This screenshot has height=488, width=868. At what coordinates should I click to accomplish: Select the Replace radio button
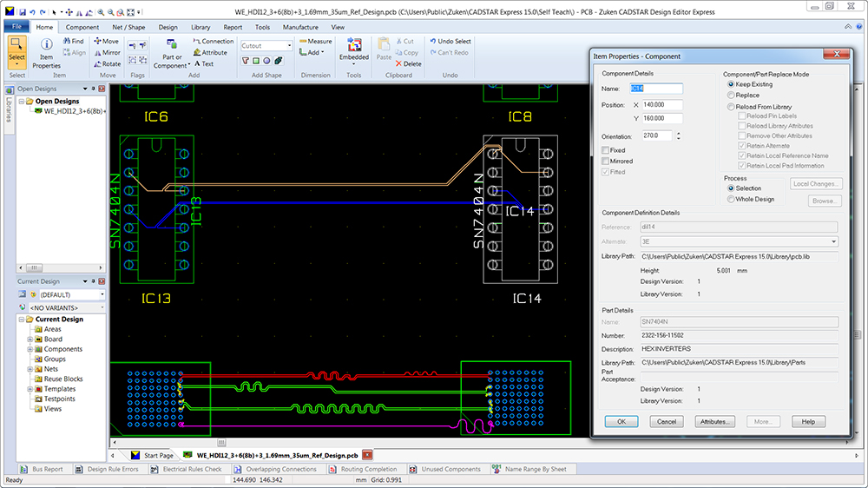(x=730, y=96)
